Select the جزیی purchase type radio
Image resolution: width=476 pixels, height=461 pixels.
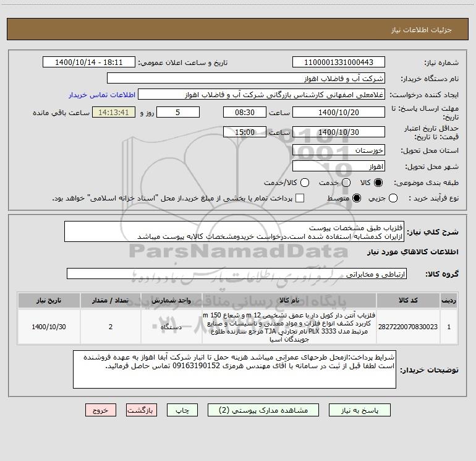pos(393,198)
